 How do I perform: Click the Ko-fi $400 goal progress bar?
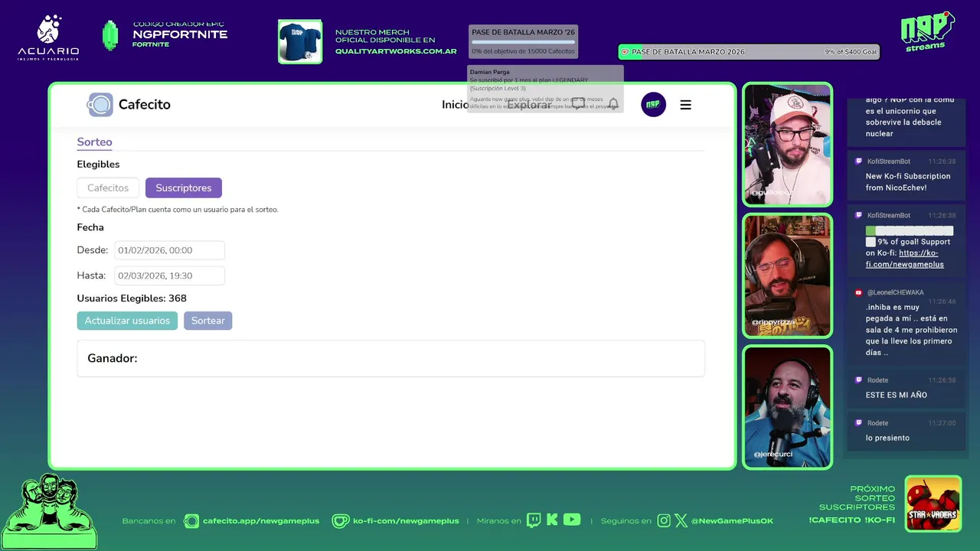pos(749,52)
